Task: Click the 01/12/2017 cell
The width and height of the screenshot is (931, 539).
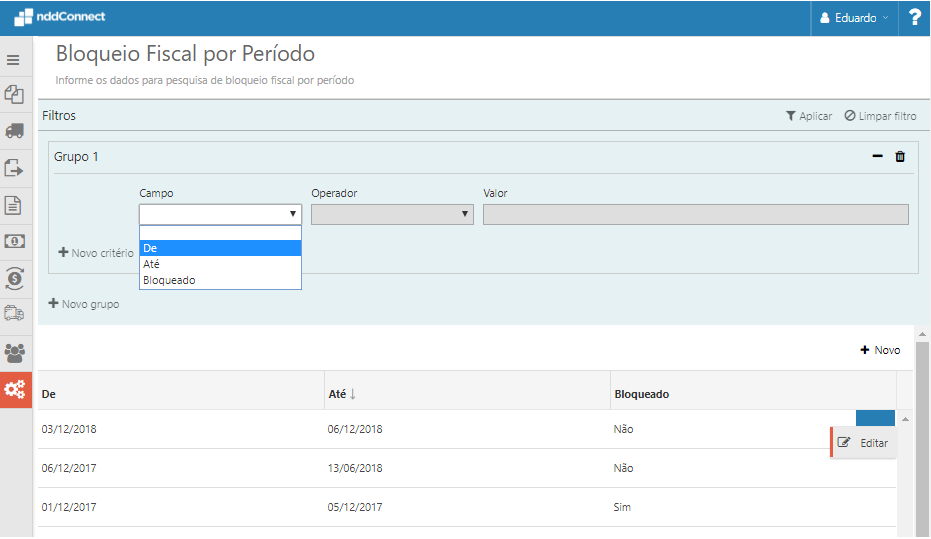Action: coord(69,508)
